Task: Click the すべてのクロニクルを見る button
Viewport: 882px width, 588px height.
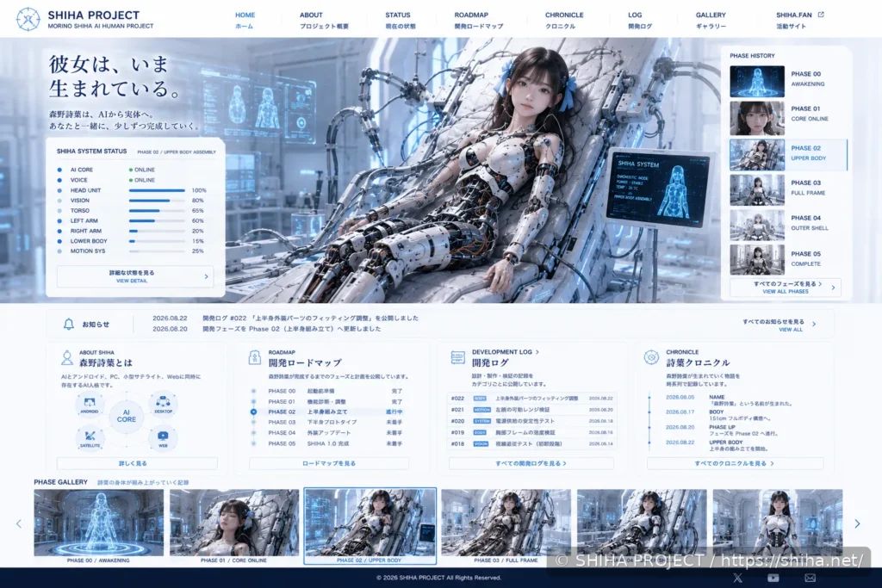Action: pyautogui.click(x=735, y=463)
